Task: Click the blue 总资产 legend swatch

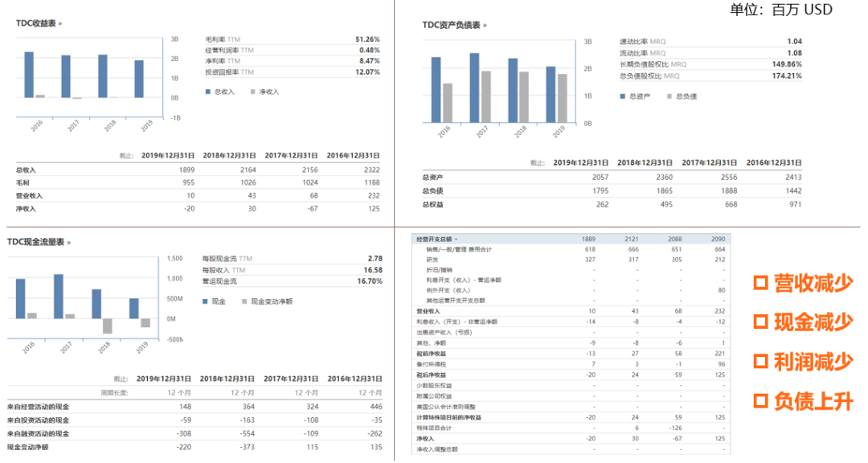Action: (623, 96)
